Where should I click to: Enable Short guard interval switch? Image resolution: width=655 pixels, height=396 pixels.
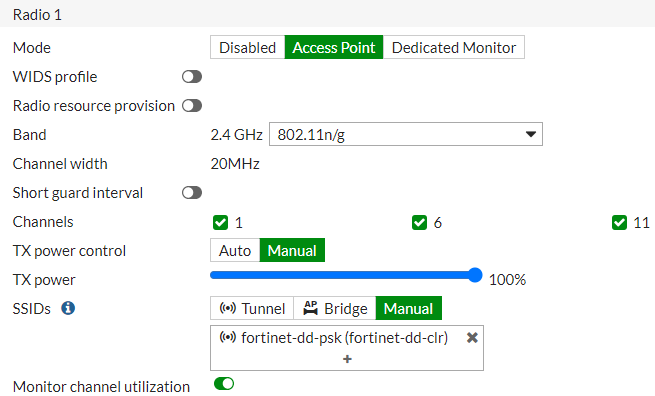(x=192, y=193)
